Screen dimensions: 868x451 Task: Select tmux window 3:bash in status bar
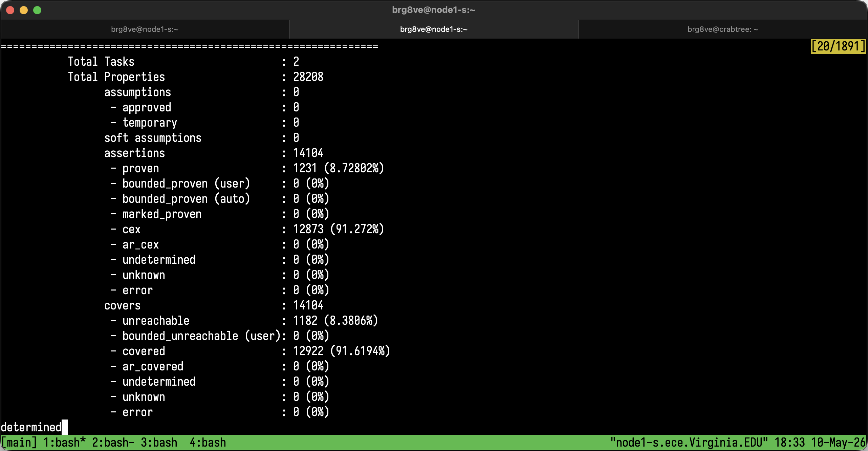pos(159,443)
